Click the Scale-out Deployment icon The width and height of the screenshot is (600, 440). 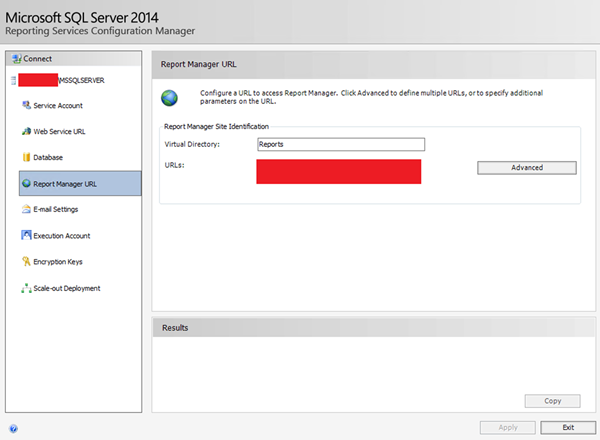(x=25, y=288)
